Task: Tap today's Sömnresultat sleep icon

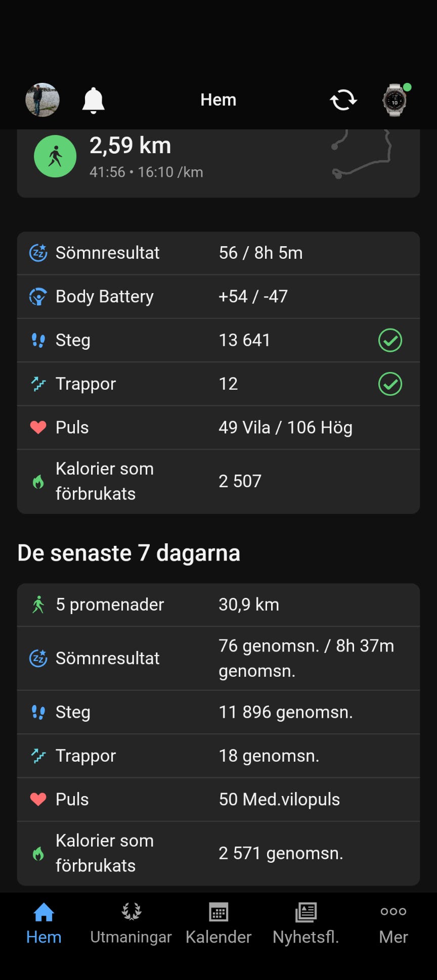Action: point(38,253)
